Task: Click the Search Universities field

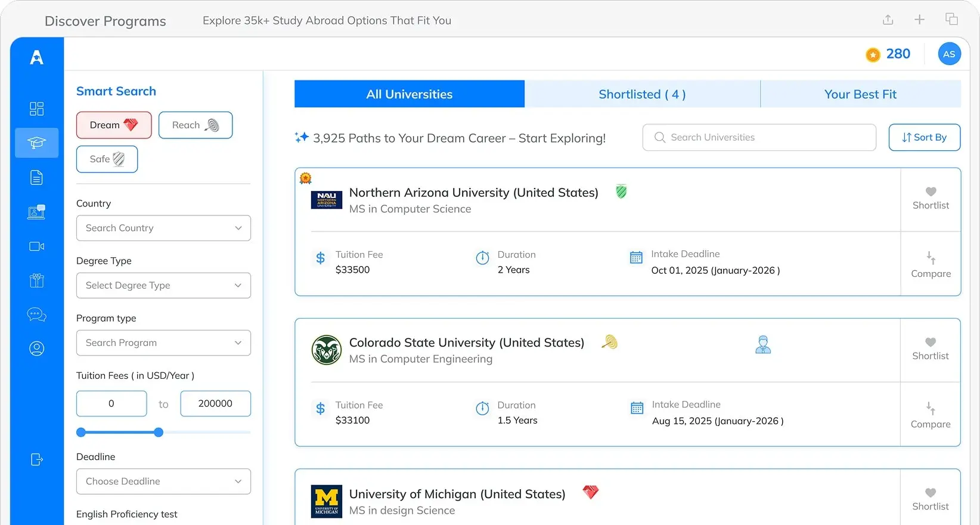Action: pos(759,137)
